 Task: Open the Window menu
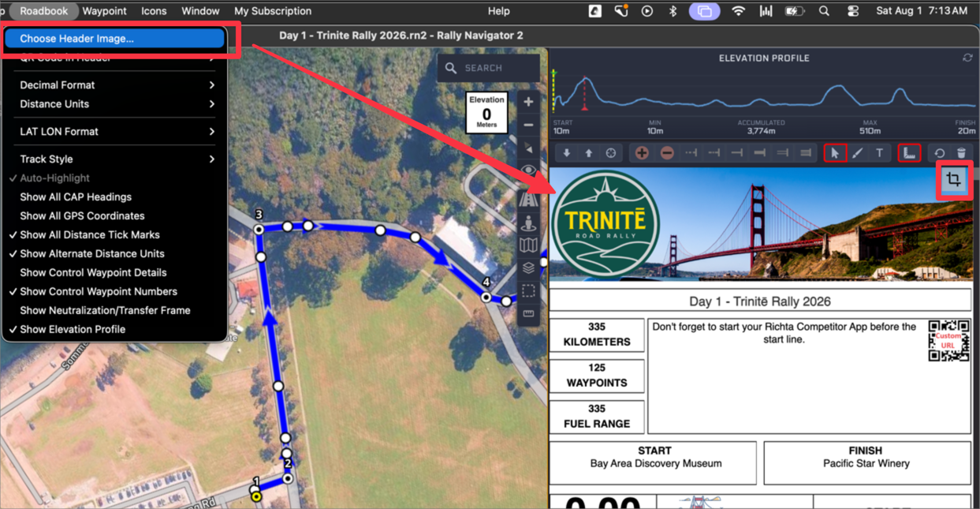(x=200, y=11)
